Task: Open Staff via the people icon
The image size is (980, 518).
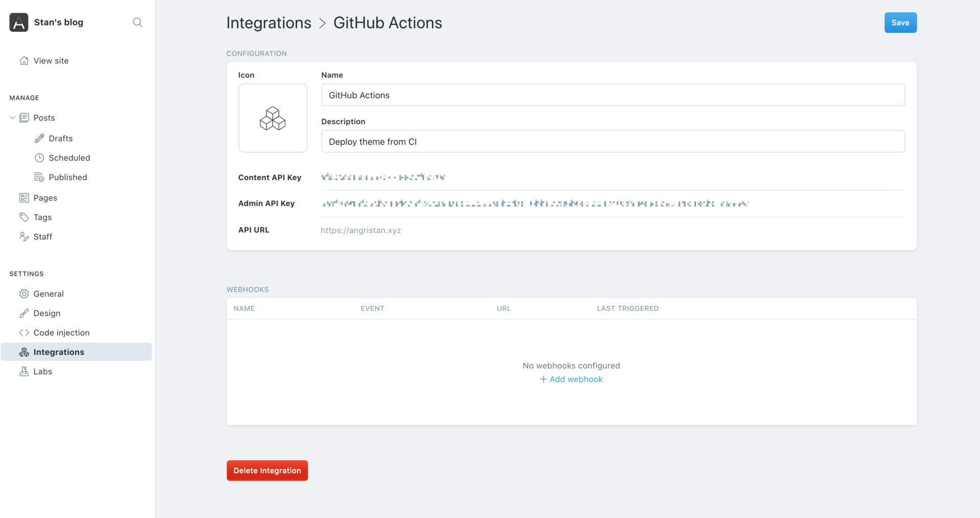Action: 24,236
